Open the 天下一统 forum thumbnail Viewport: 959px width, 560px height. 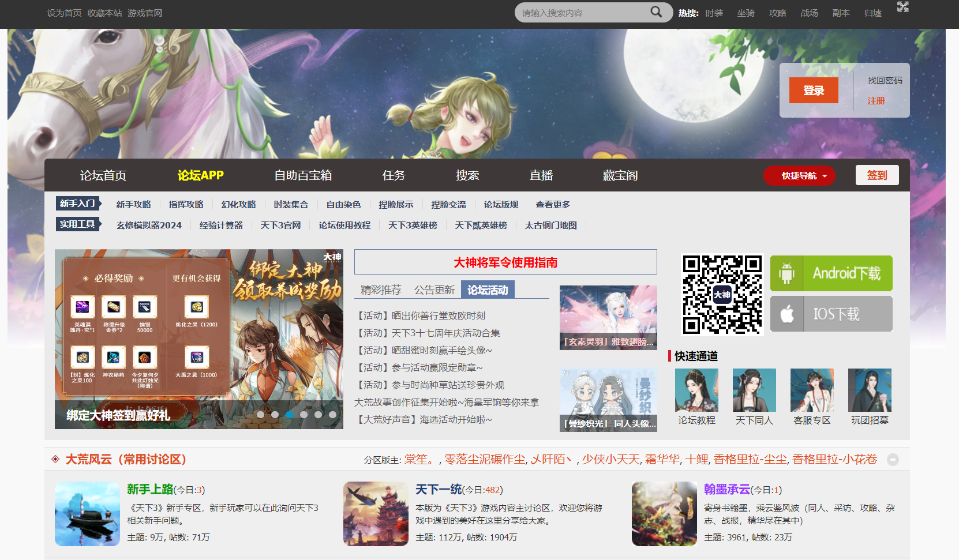[376, 514]
